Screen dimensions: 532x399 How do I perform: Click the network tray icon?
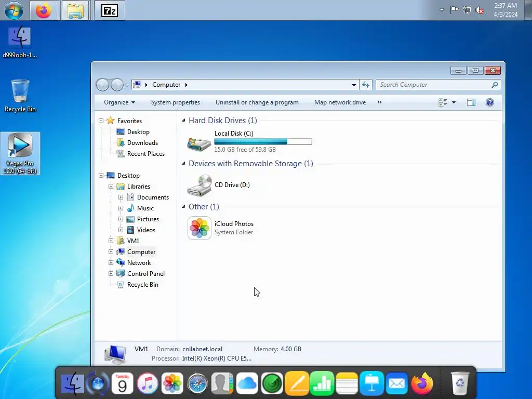(467, 10)
